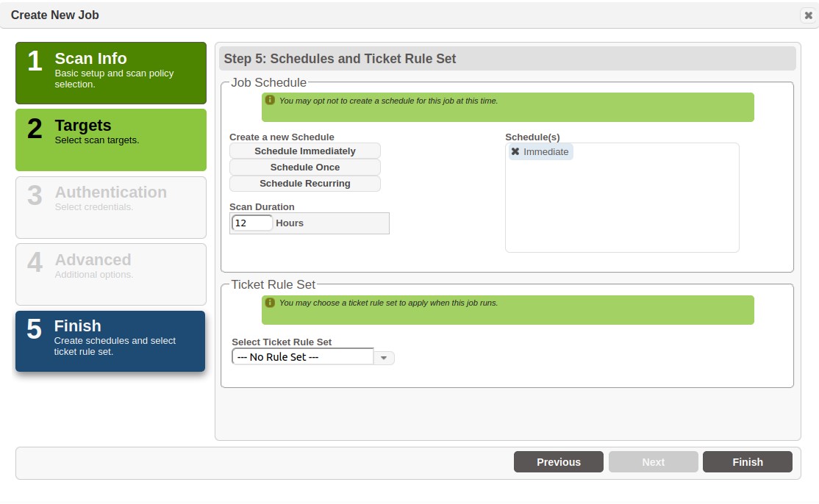Click the info icon in Ticket Rule Set notice
Screen dimensions: 819x504
270,303
